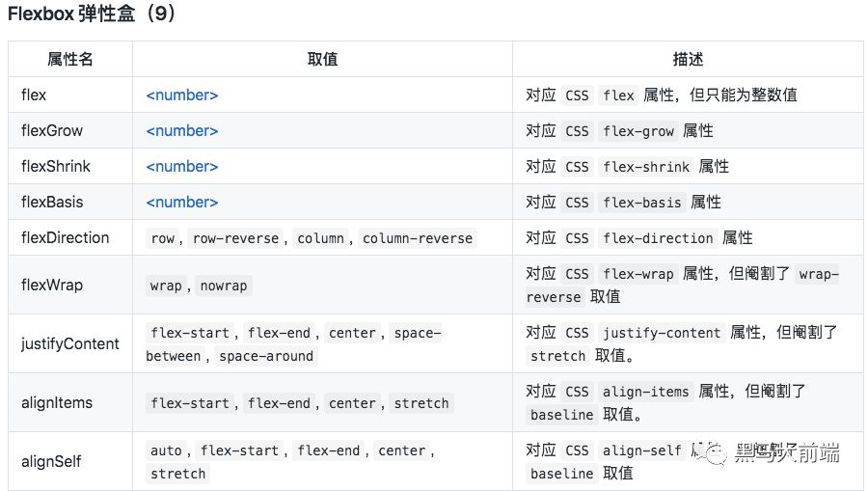Click the "nowrap" value in flexWrap row
This screenshot has width=868, height=491.
coord(224,286)
